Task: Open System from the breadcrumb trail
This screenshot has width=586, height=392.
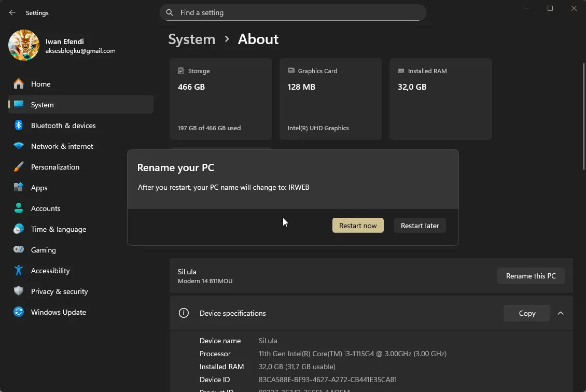Action: pos(191,39)
